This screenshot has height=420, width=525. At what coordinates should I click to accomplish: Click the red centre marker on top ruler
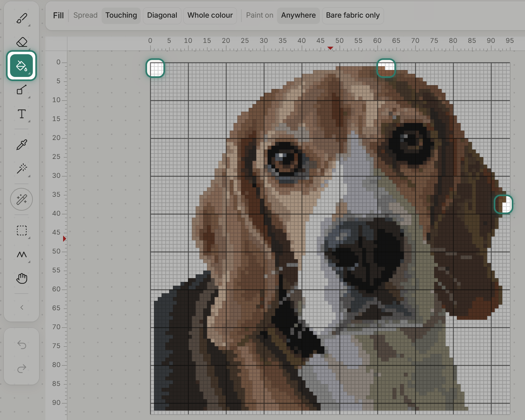click(330, 48)
